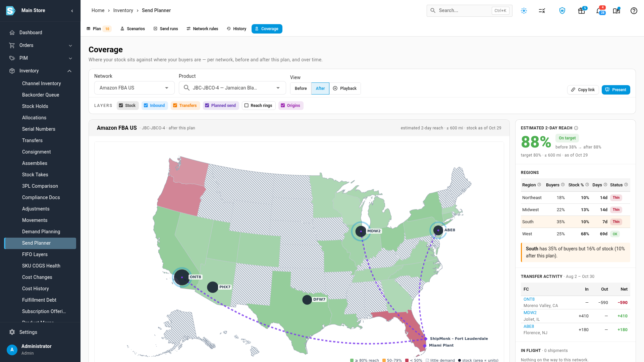Click the PHX7 stock marker on map
This screenshot has width=644, height=362.
212,287
